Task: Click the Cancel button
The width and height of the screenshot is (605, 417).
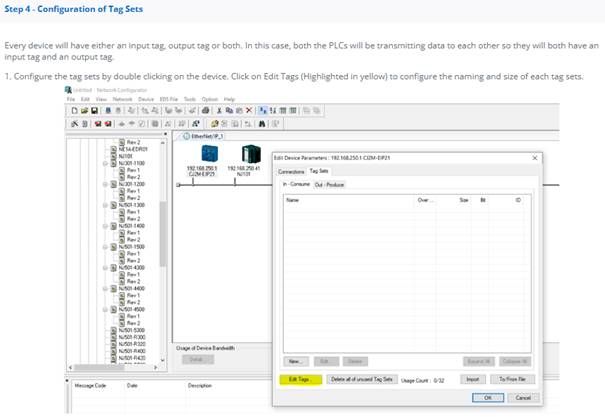Action: [523, 398]
